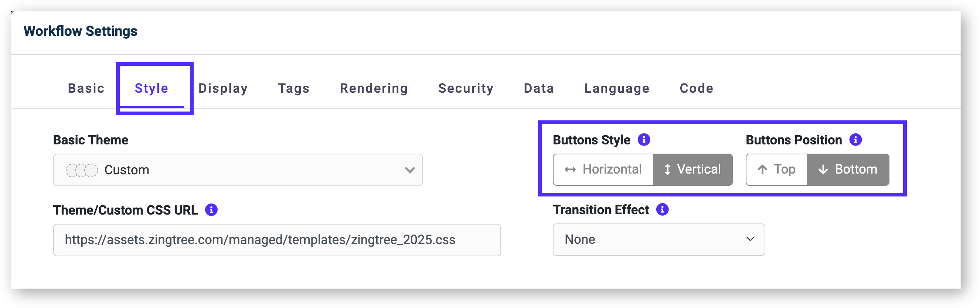Expand the Transition Effect dropdown
Screen dimensions: 980x308
click(659, 240)
